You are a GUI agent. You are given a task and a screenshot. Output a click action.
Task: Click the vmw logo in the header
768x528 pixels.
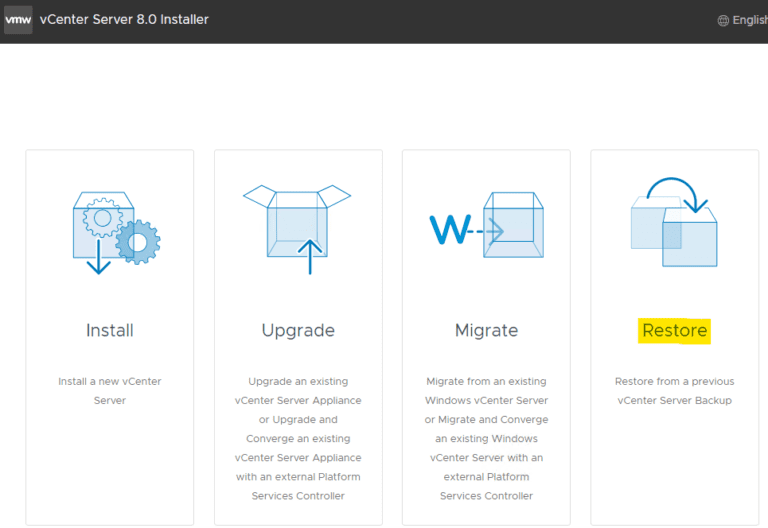click(x=18, y=20)
